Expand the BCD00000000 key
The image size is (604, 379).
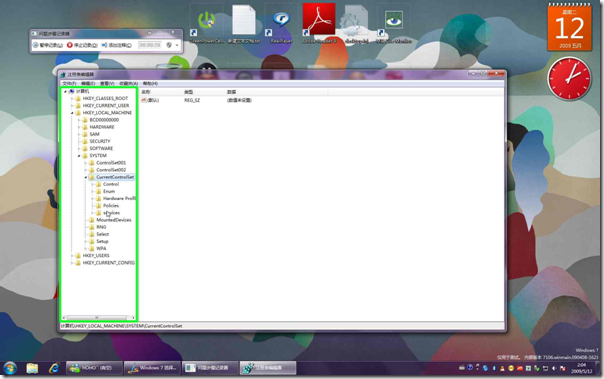click(x=79, y=120)
